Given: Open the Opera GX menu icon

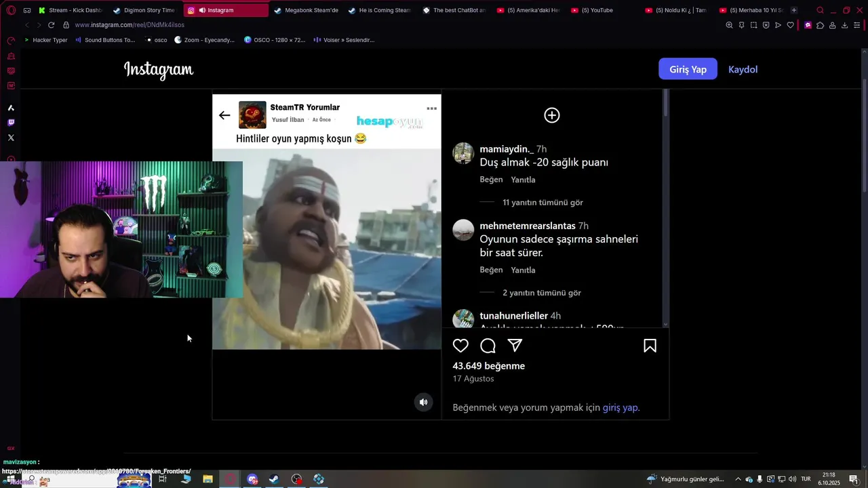Looking at the screenshot, I should pos(11,10).
